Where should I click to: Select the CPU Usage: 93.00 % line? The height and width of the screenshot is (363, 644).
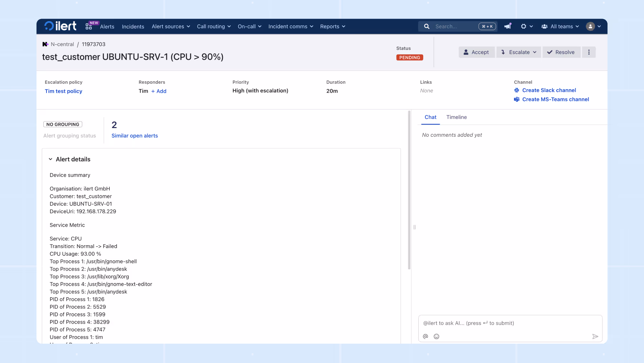(x=75, y=254)
